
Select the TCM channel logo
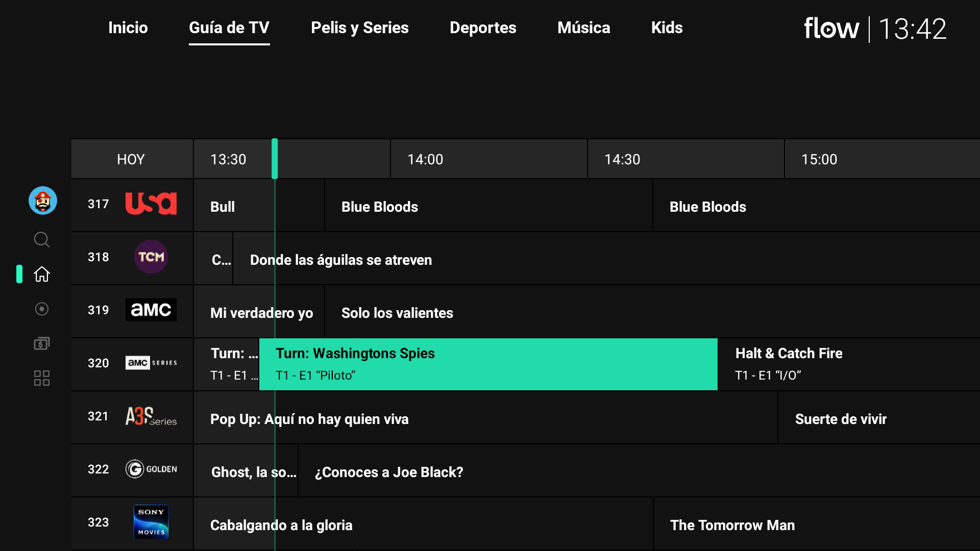pyautogui.click(x=151, y=257)
